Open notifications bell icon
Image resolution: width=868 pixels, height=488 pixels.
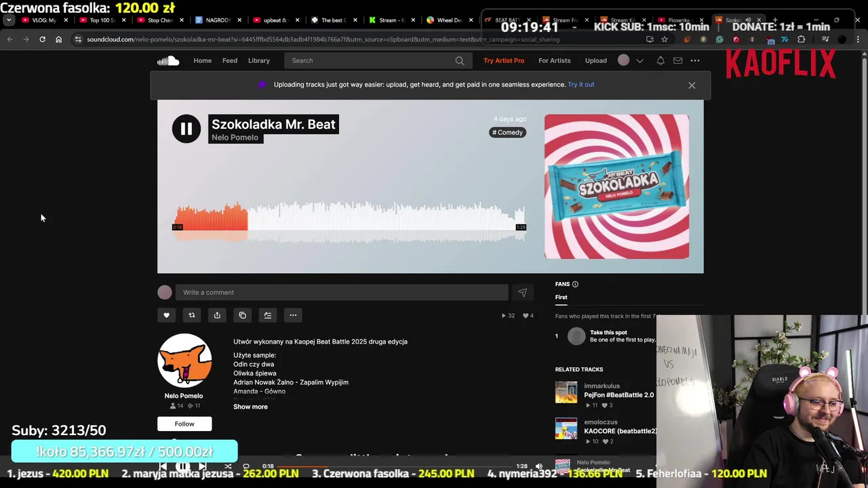tap(660, 60)
